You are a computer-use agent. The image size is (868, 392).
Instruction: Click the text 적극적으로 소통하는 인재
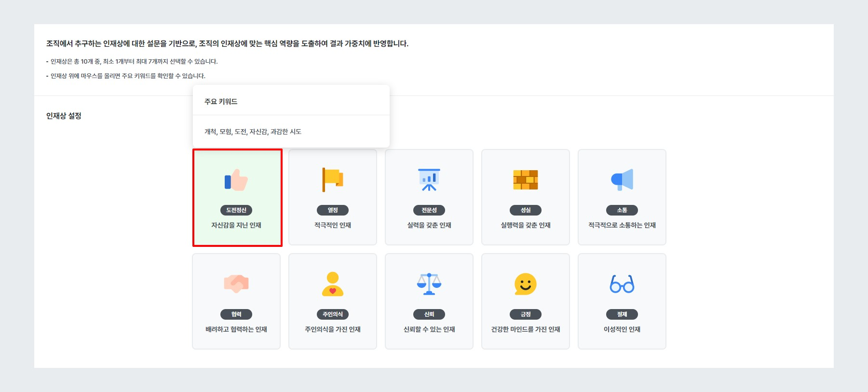[622, 225]
